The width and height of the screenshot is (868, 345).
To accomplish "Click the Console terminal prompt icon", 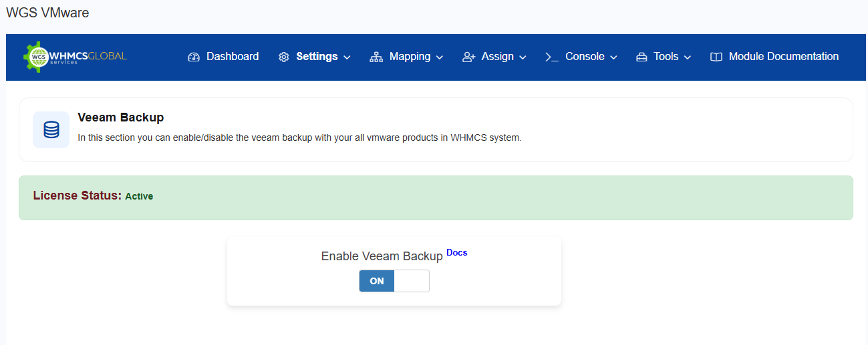I will 551,57.
